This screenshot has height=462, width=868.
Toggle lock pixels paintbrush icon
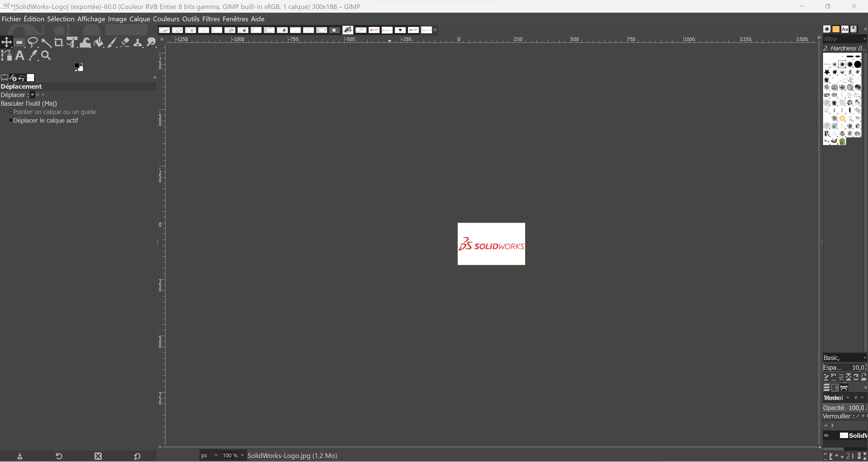[858, 417]
